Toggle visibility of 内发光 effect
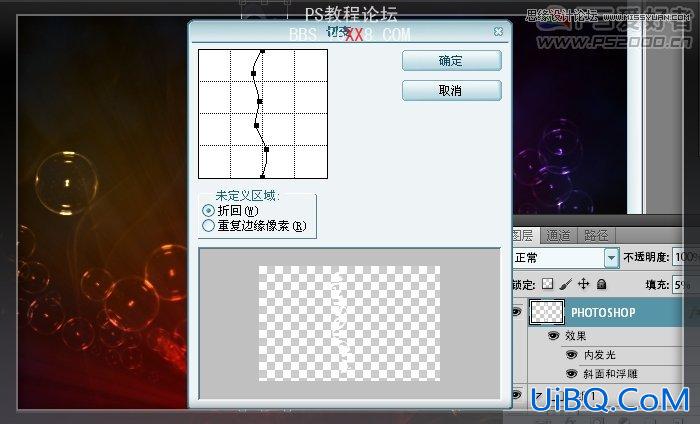The image size is (700, 424). click(x=572, y=355)
